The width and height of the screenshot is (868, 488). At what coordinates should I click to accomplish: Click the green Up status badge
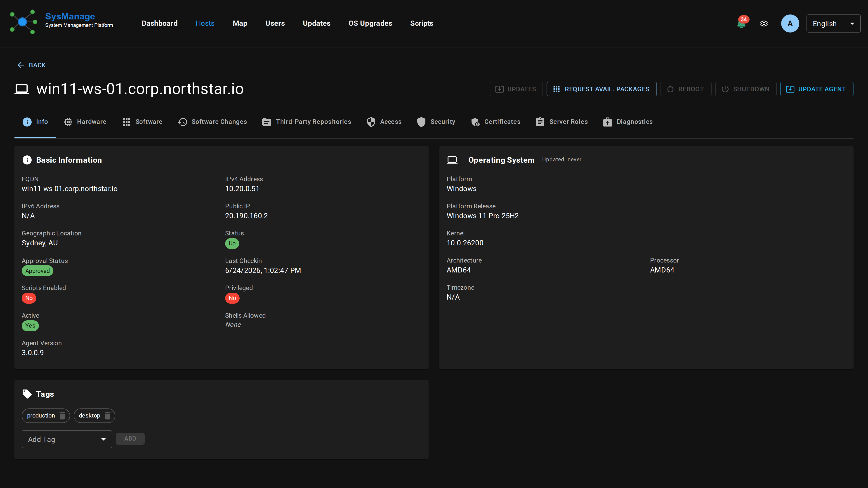click(x=232, y=243)
